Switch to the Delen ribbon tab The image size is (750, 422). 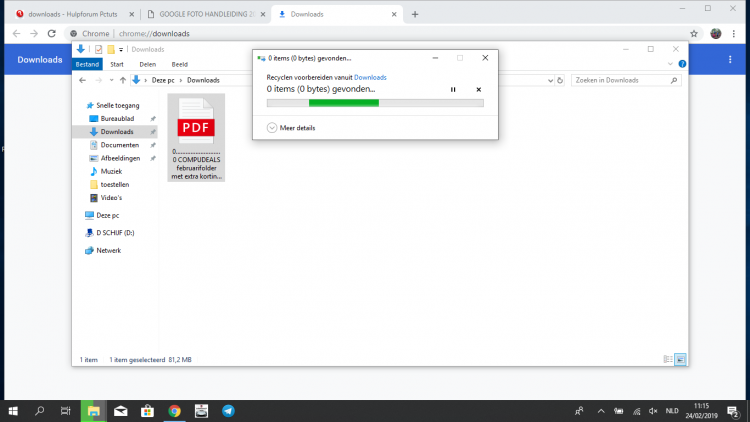tap(147, 64)
